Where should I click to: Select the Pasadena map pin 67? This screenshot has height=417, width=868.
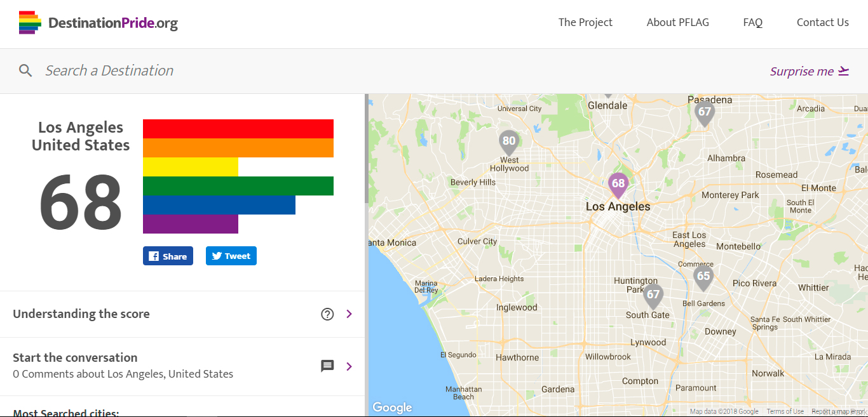coord(704,113)
